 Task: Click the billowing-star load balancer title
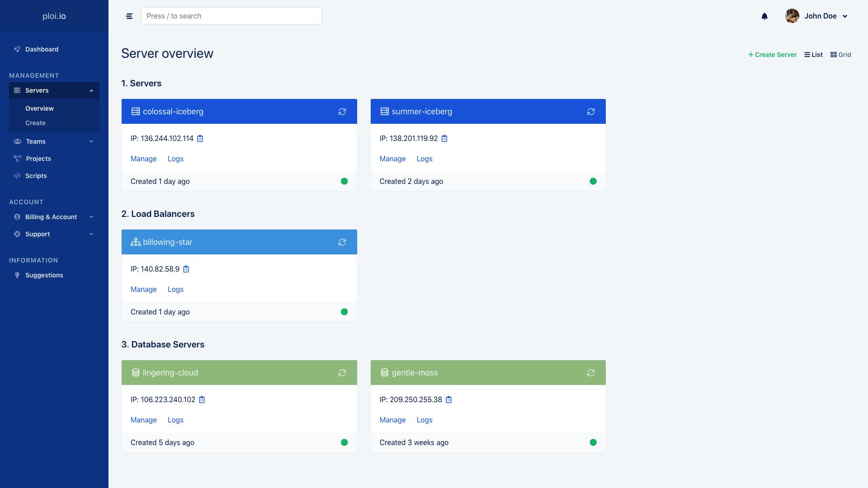168,242
